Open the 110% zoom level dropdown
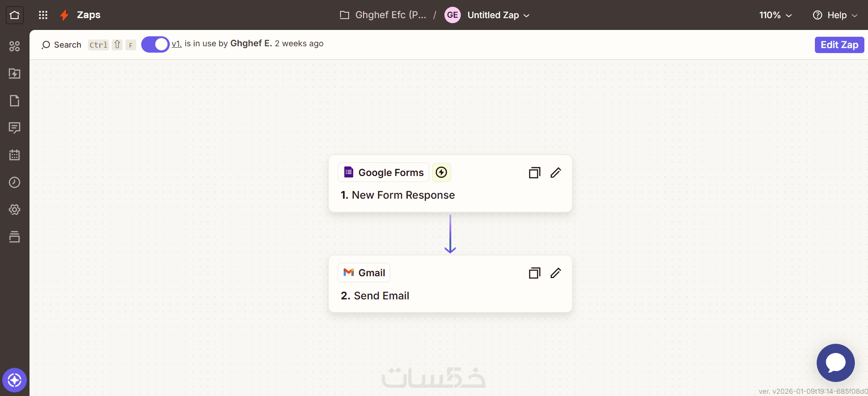 pos(775,15)
